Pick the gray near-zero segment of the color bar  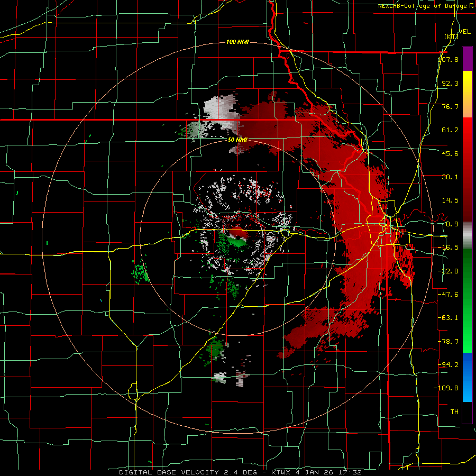pyautogui.click(x=467, y=235)
